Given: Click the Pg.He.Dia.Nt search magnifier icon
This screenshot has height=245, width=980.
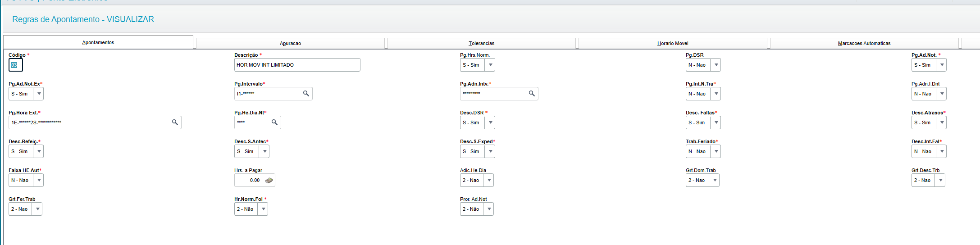Looking at the screenshot, I should [274, 122].
